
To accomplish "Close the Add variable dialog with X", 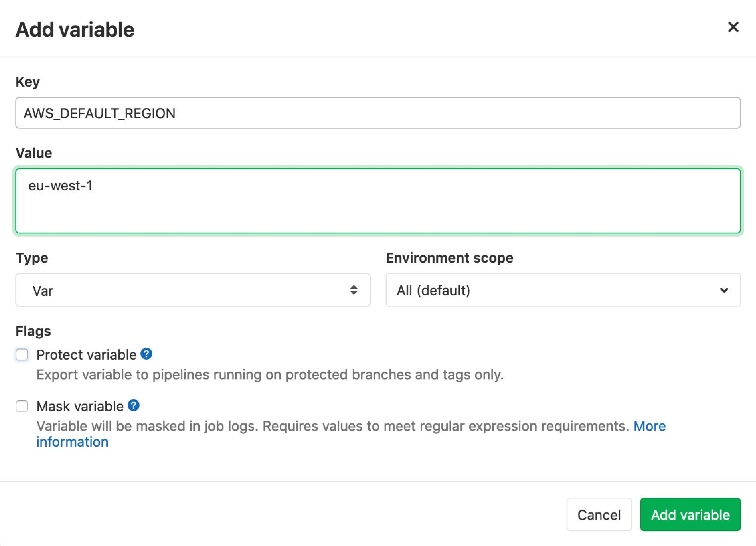I will pos(733,27).
